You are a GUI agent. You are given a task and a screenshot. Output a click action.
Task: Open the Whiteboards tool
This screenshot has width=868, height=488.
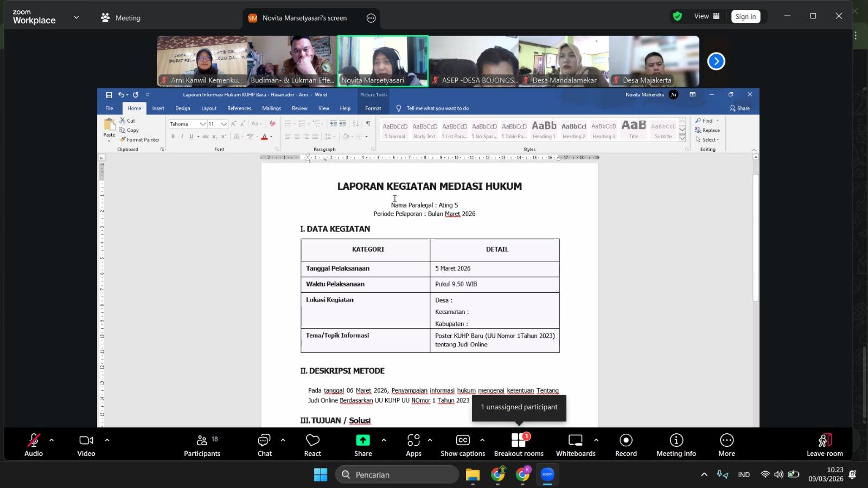point(576,445)
